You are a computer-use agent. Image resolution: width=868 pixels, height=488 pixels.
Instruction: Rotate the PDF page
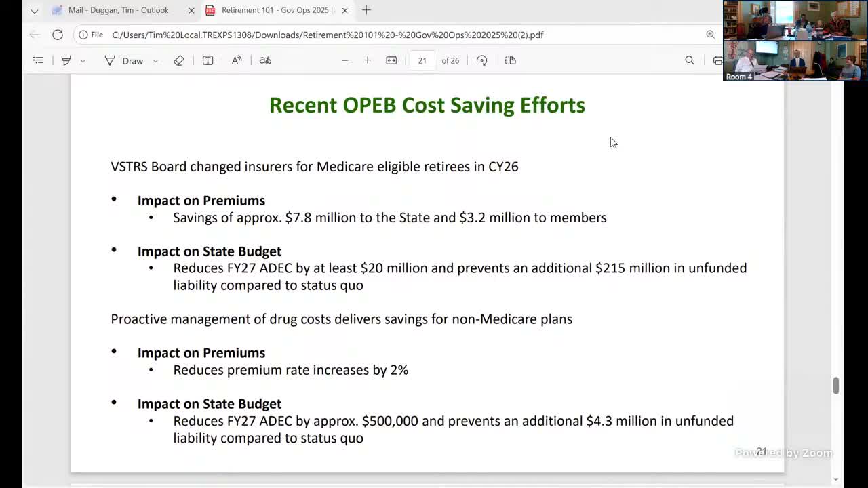[481, 60]
